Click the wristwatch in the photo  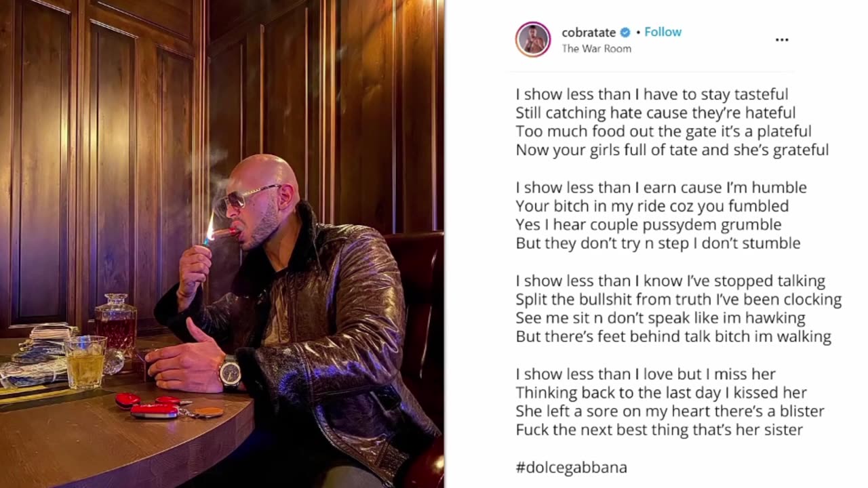click(x=230, y=371)
